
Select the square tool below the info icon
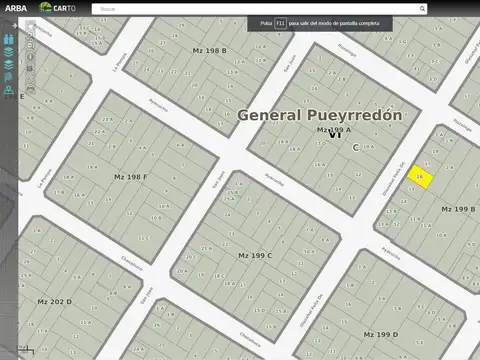coord(30,68)
